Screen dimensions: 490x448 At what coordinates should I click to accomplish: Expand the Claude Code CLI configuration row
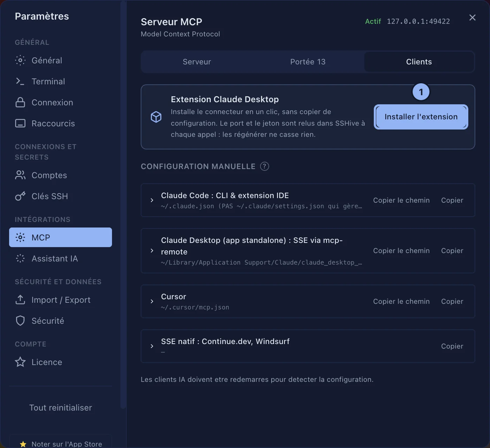[x=152, y=200]
